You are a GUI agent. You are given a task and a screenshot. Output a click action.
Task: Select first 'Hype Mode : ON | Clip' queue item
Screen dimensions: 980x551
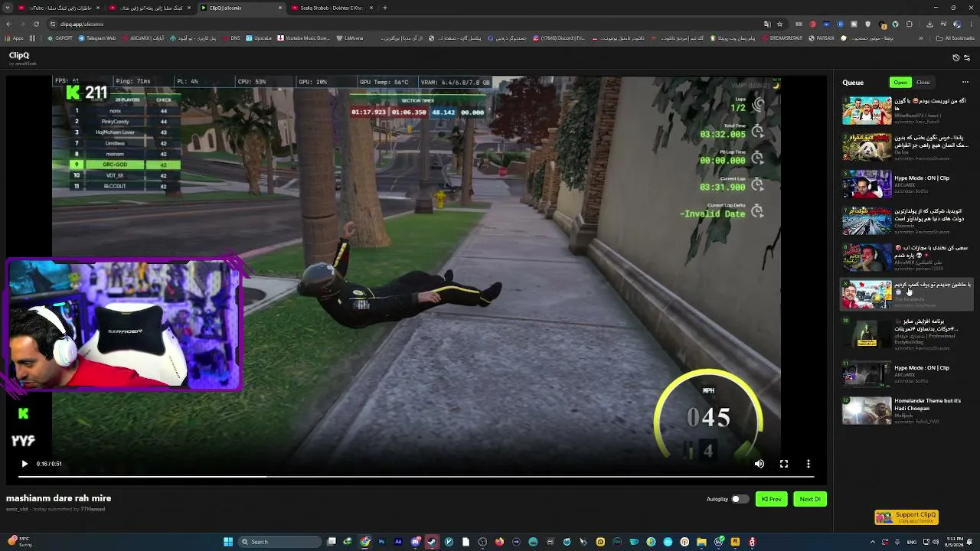pyautogui.click(x=906, y=184)
